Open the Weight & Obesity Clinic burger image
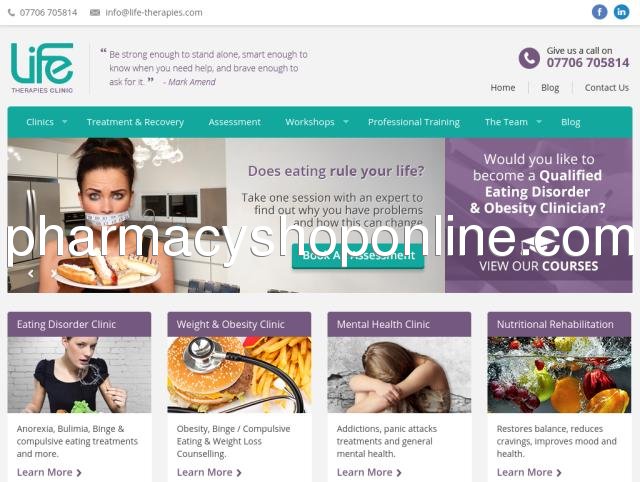This screenshot has width=640, height=482. click(239, 375)
